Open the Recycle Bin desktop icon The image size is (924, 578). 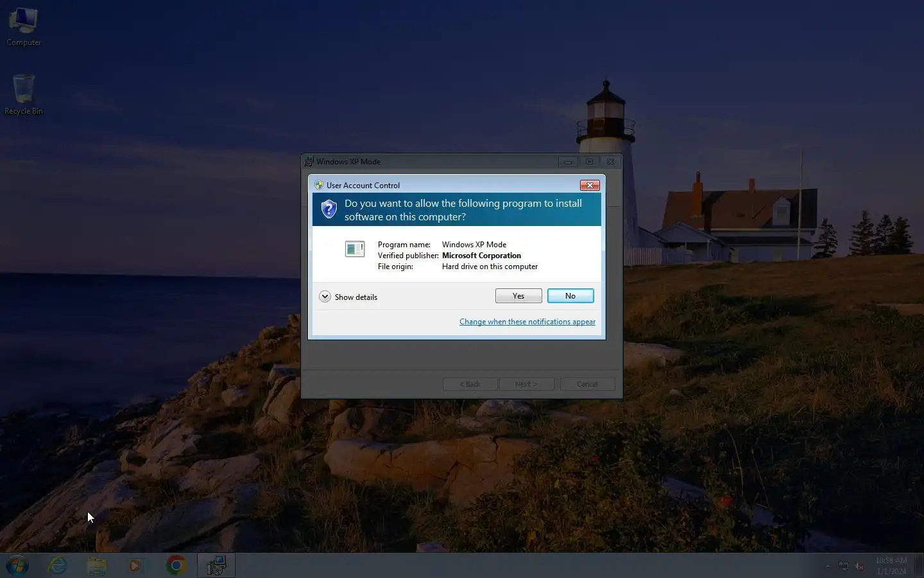point(24,94)
